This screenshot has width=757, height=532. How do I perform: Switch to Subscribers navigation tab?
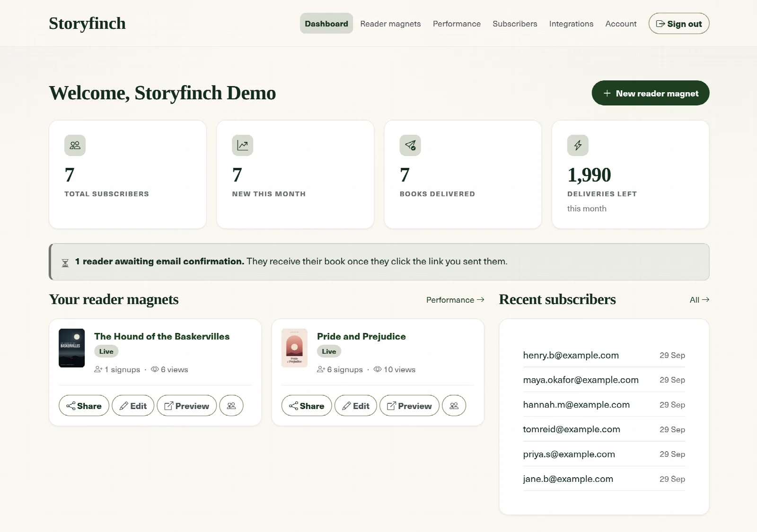pyautogui.click(x=515, y=24)
